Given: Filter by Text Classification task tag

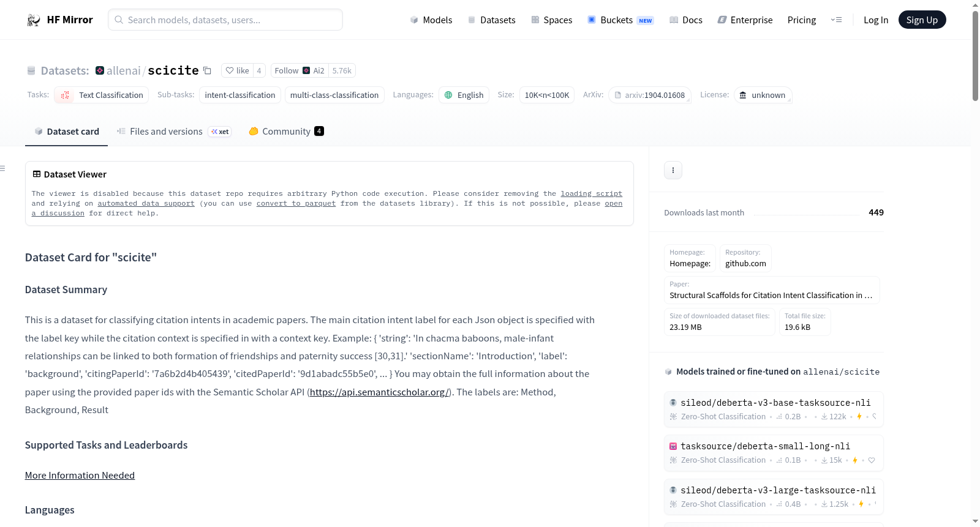Looking at the screenshot, I should (102, 95).
